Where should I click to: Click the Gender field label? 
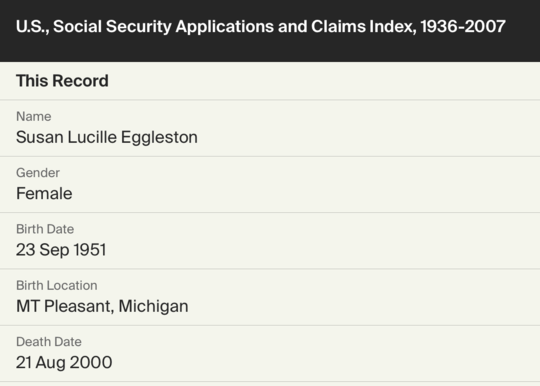point(38,173)
